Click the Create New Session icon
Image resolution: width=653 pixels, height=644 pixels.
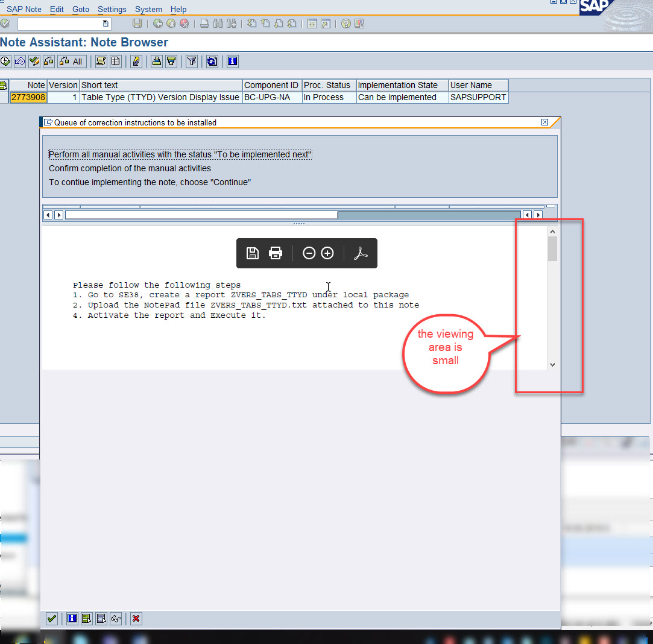pos(312,24)
